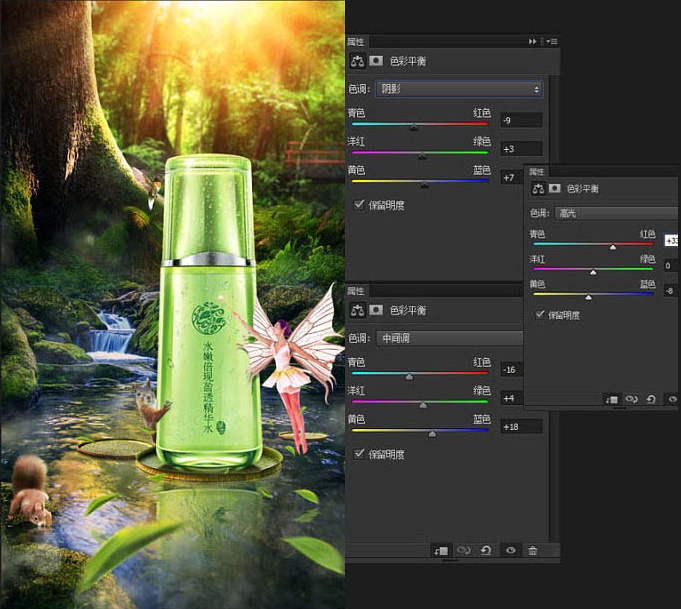Select the 属性 tab of the top panel
Viewport: 681px width, 609px height.
click(356, 42)
